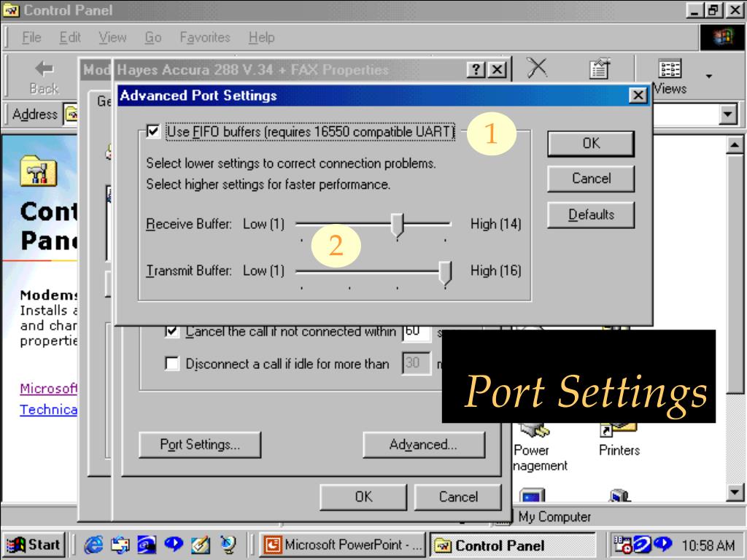Click Cancel in the Hayes Accura Properties dialog
The height and width of the screenshot is (560, 747).
point(458,497)
